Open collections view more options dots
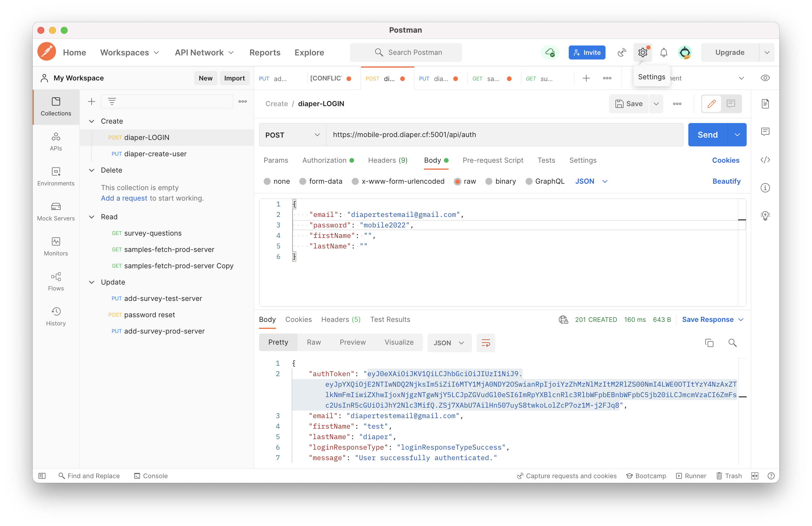The image size is (812, 526). [x=243, y=101]
